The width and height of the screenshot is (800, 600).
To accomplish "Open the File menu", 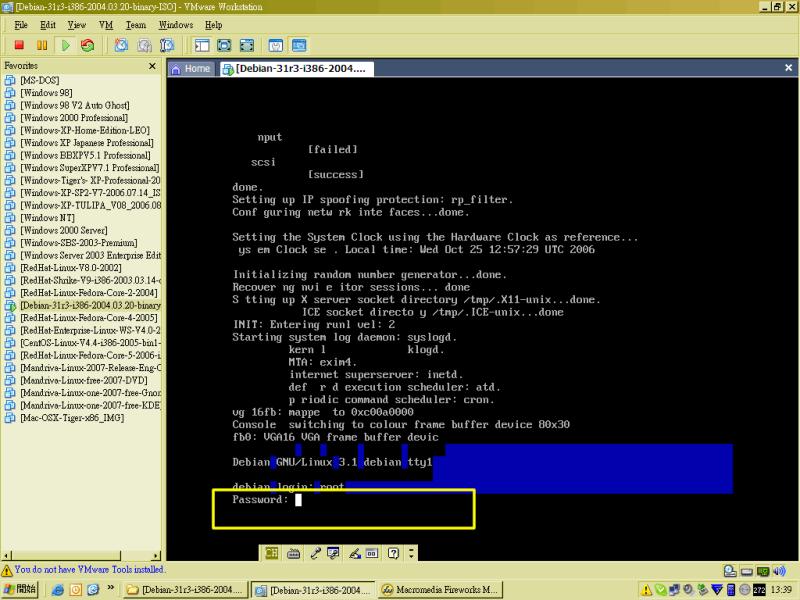I will point(21,25).
